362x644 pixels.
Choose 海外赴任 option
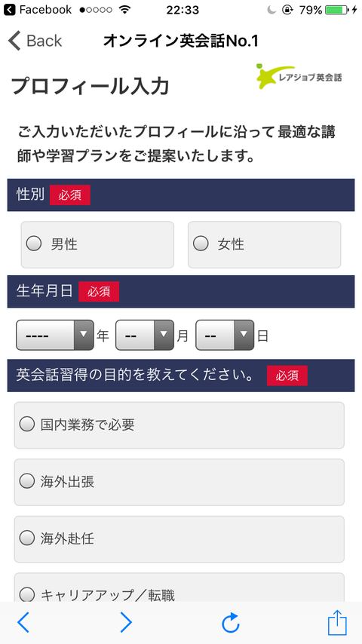179,539
